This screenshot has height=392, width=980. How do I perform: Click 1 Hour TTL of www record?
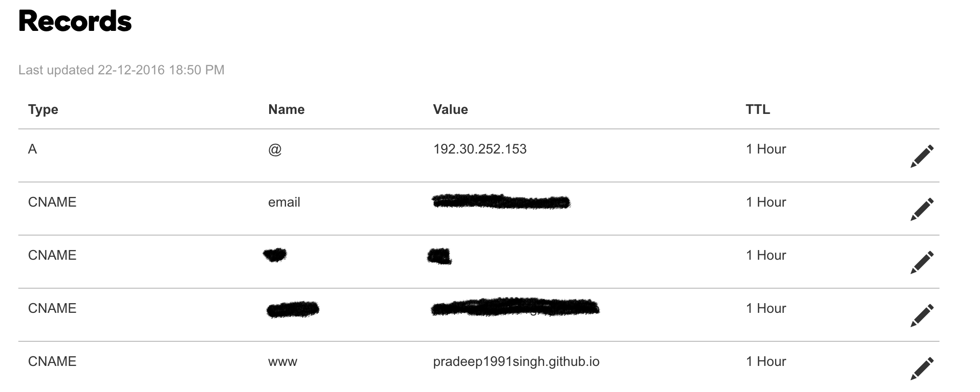click(766, 362)
